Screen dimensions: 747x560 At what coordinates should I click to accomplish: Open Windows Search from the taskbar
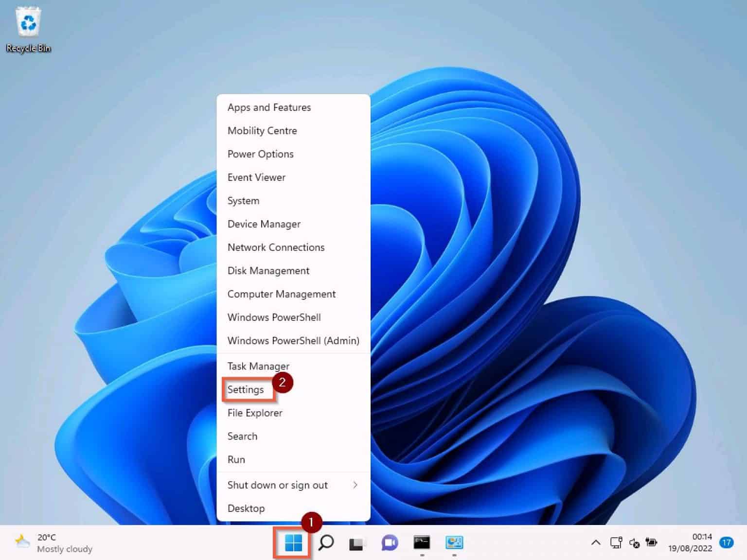(x=326, y=543)
